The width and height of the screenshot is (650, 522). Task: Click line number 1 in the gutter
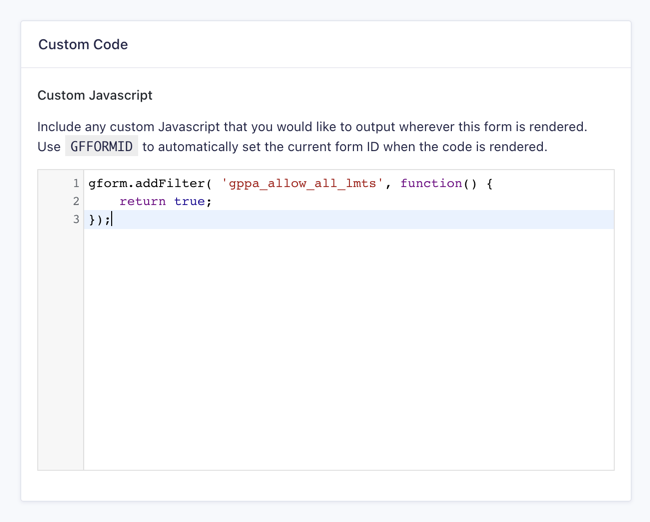pyautogui.click(x=76, y=183)
